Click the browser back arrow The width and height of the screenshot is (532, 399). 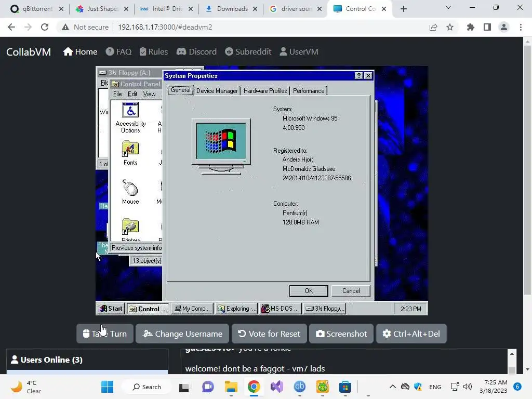point(11,27)
